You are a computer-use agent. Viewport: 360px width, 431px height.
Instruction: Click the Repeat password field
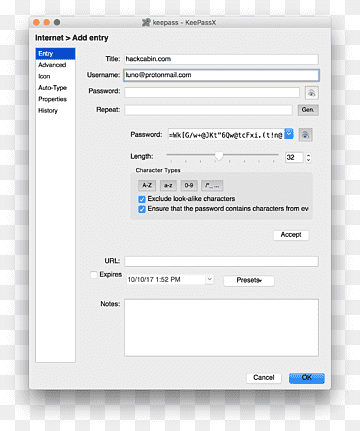208,110
